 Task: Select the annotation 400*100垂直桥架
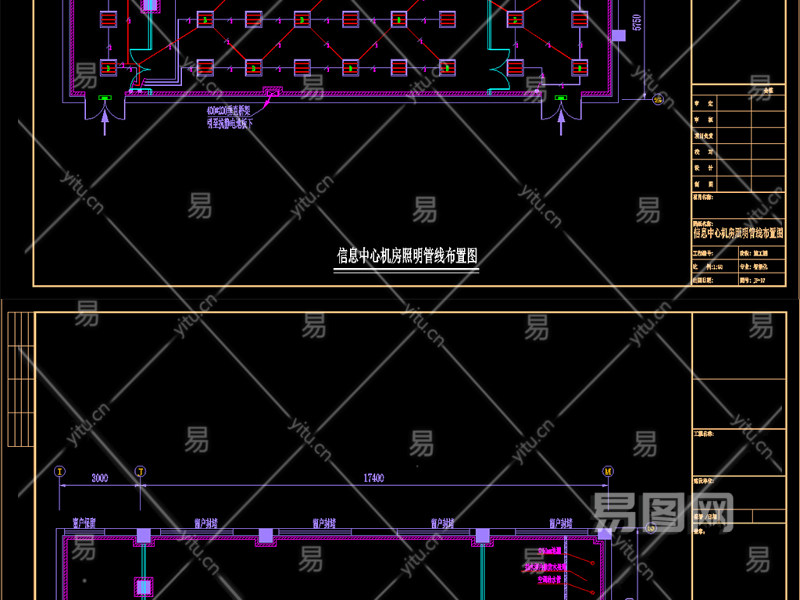(228, 111)
